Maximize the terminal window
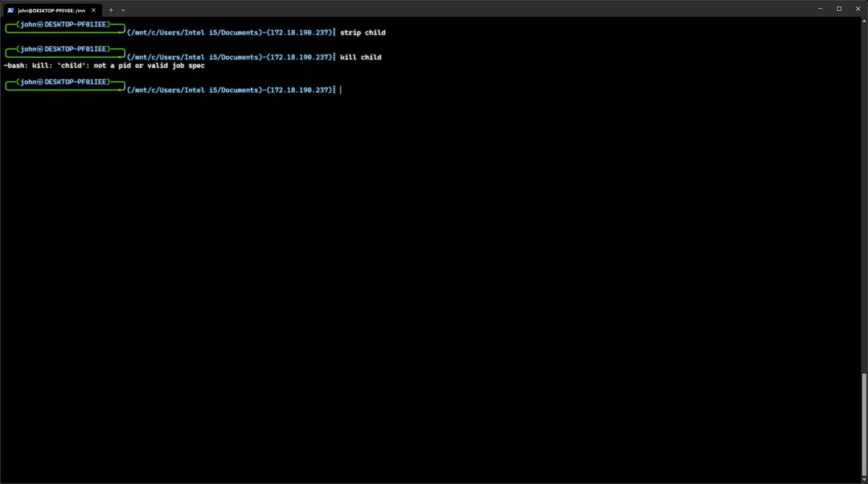The image size is (868, 484). (839, 9)
